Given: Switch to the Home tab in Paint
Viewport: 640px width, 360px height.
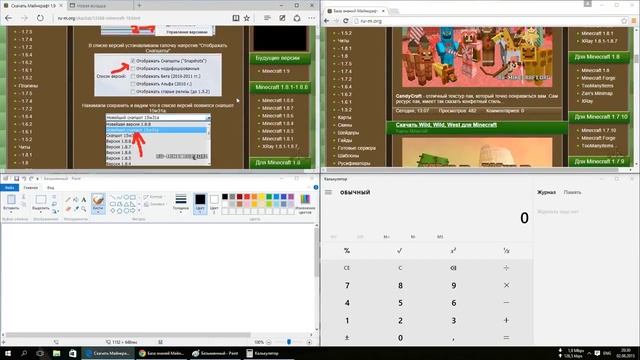Looking at the screenshot, I should click(x=31, y=188).
